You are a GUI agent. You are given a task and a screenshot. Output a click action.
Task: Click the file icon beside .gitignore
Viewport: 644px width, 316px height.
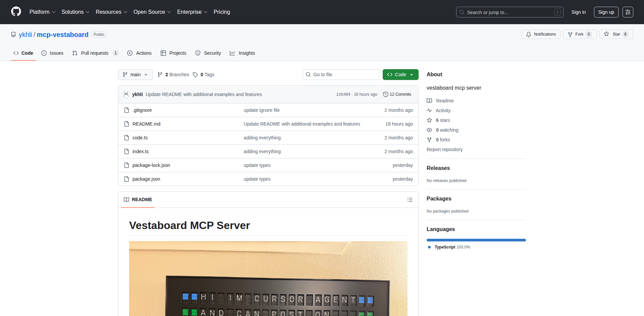(x=126, y=110)
